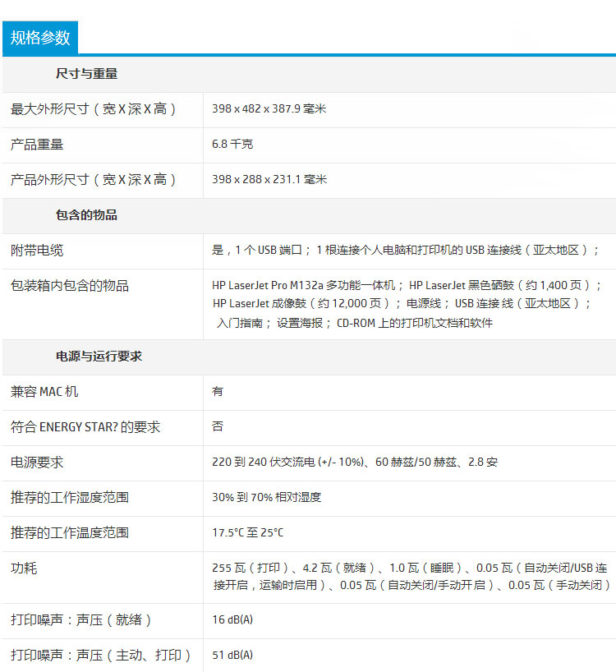The image size is (616, 672).
Task: Click the 最大外形尺寸（宽X深X高）label
Action: (94, 109)
